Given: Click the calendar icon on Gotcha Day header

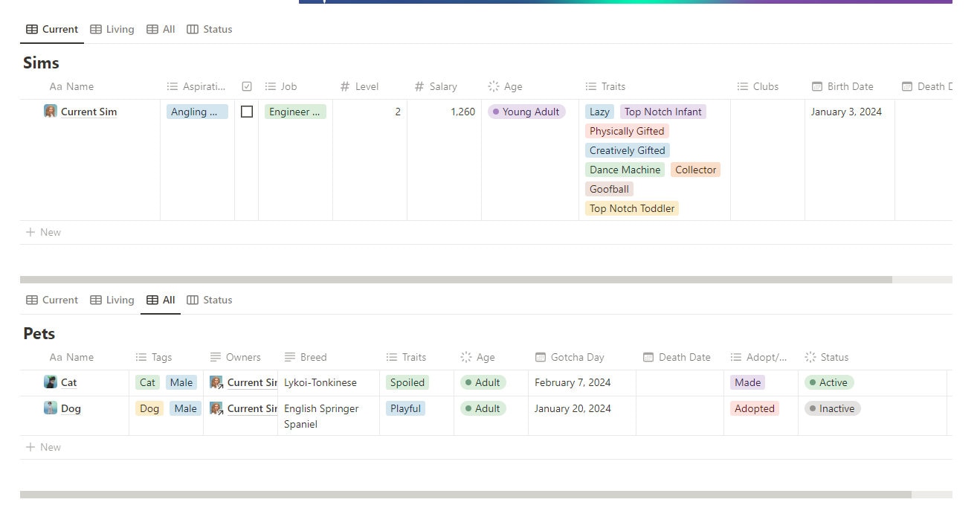Looking at the screenshot, I should point(540,357).
